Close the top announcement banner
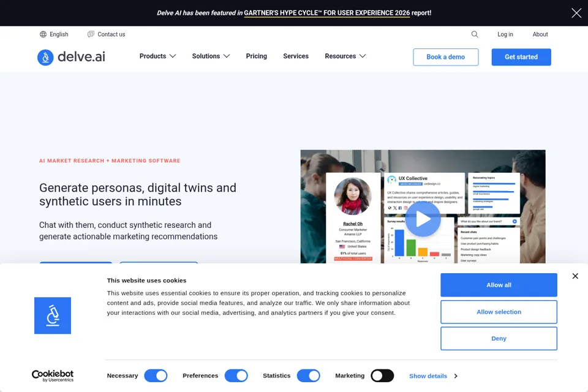Image resolution: width=588 pixels, height=392 pixels. [576, 13]
